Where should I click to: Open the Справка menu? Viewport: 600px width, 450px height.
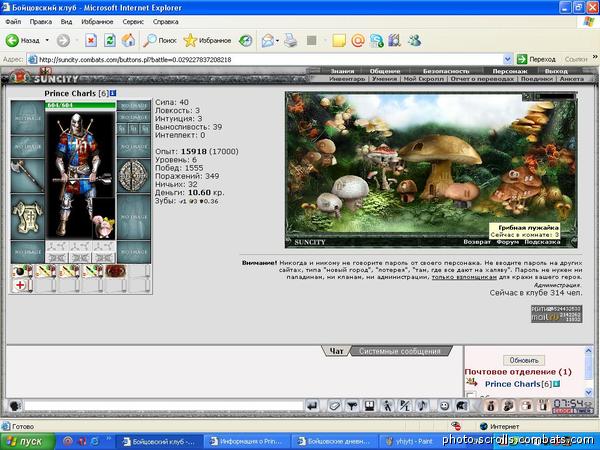166,22
